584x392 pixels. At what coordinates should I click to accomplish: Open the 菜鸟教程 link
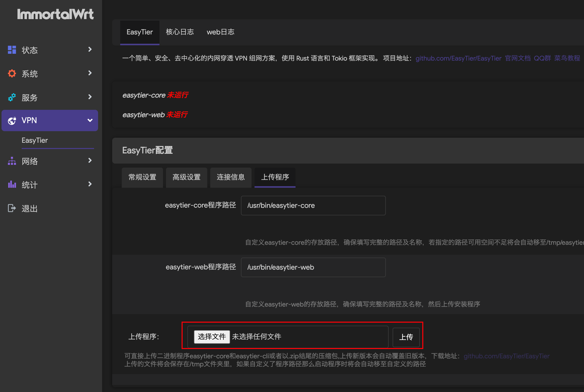pyautogui.click(x=567, y=58)
